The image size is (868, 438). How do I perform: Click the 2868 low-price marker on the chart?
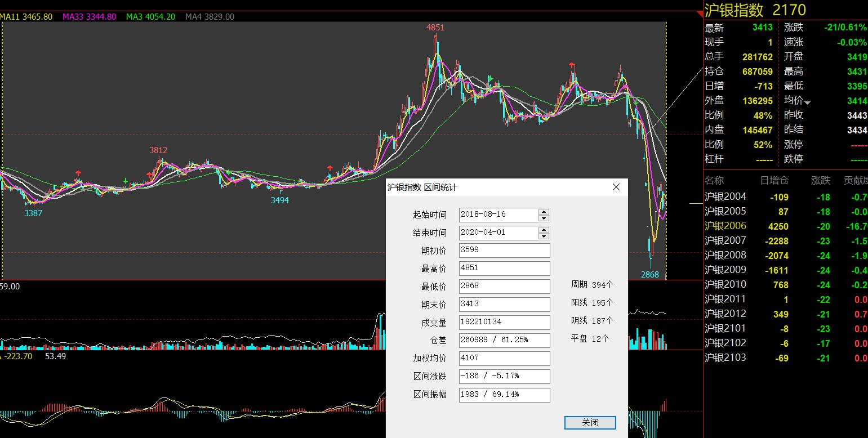[x=650, y=275]
